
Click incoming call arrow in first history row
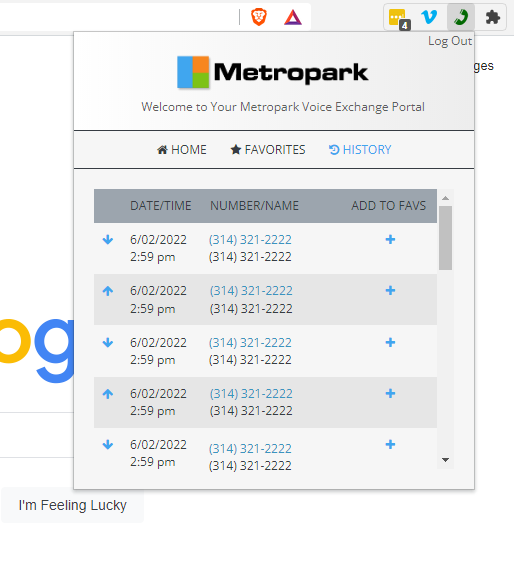(108, 240)
